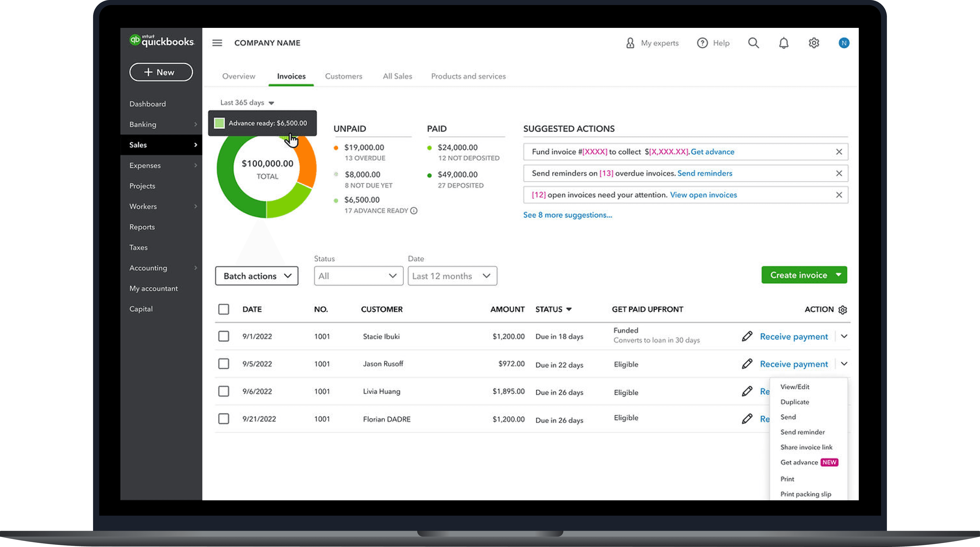Viewport: 980px width, 547px height.
Task: Expand the Status filter dropdown
Action: tap(358, 276)
